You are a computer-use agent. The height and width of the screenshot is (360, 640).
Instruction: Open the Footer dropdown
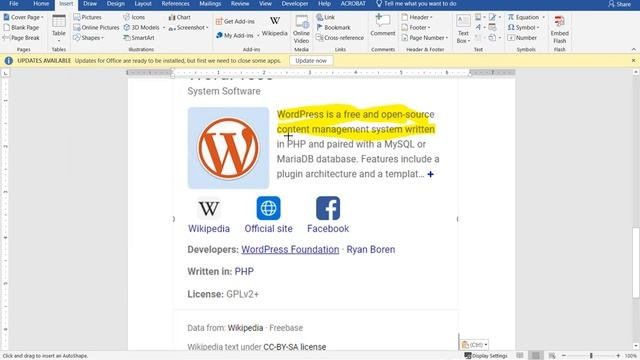coord(416,27)
